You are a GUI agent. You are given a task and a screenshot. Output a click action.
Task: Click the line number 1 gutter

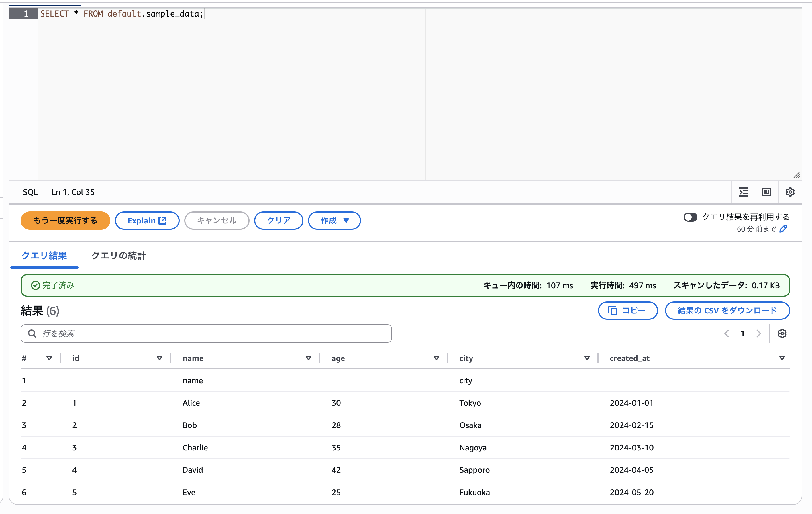23,14
